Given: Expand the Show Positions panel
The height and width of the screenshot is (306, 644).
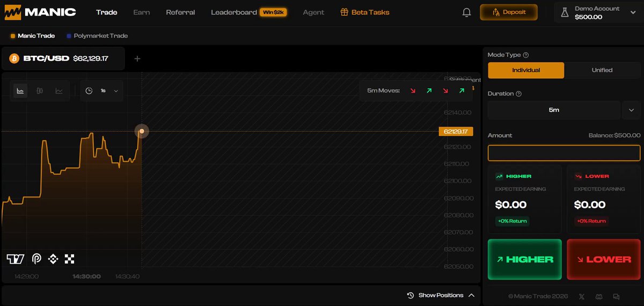Looking at the screenshot, I should point(441,295).
